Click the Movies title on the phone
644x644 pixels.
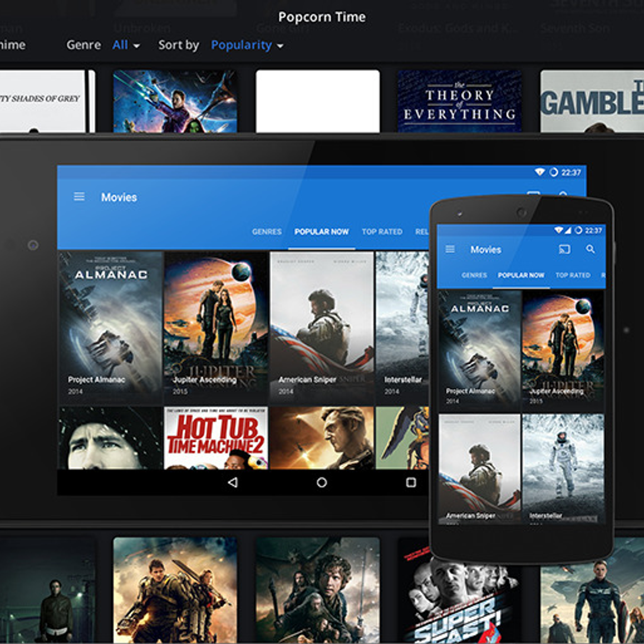coord(486,250)
